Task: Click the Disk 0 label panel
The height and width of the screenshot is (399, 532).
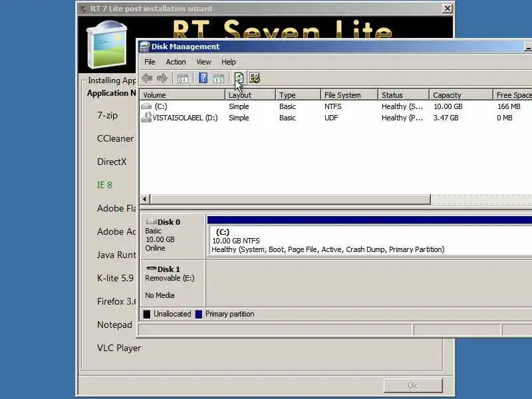Action: [x=172, y=236]
